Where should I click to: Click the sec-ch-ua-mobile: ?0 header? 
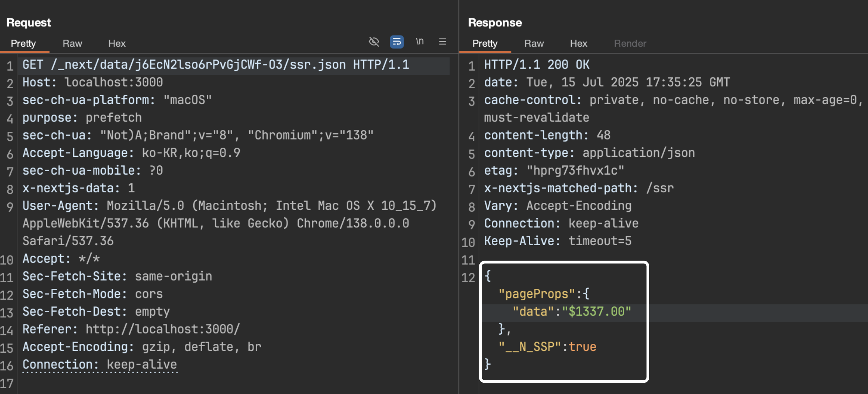click(x=92, y=171)
